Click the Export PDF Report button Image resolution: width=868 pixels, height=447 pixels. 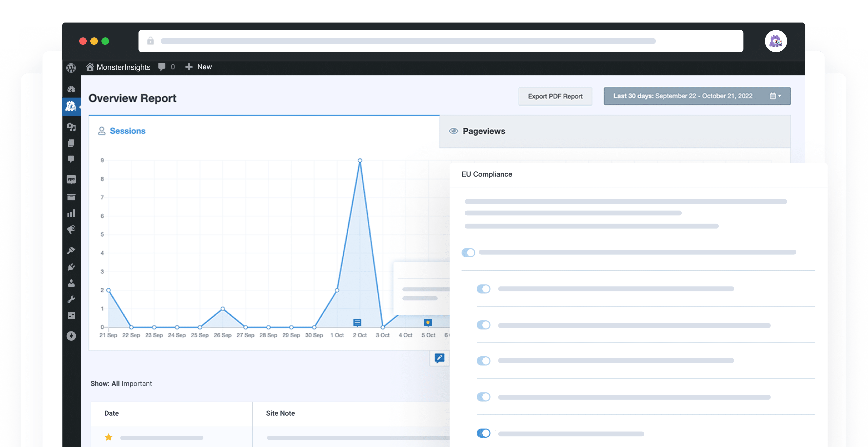click(x=555, y=96)
